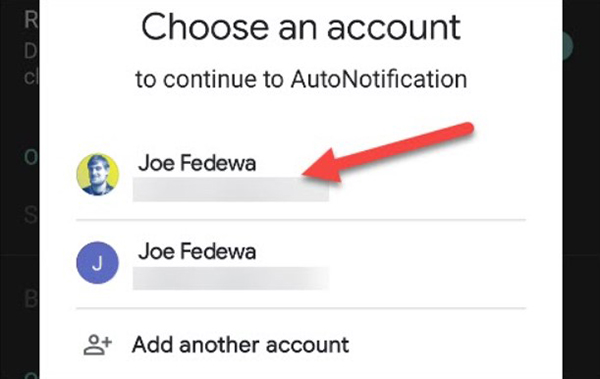Image resolution: width=600 pixels, height=379 pixels.
Task: Select the Joe Fedewa name beside the photo avatar
Action: click(x=197, y=163)
